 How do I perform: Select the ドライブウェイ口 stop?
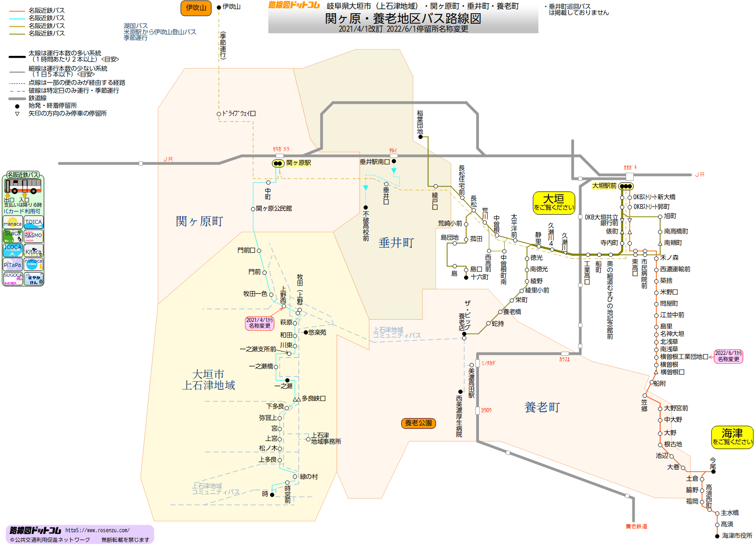pyautogui.click(x=219, y=114)
